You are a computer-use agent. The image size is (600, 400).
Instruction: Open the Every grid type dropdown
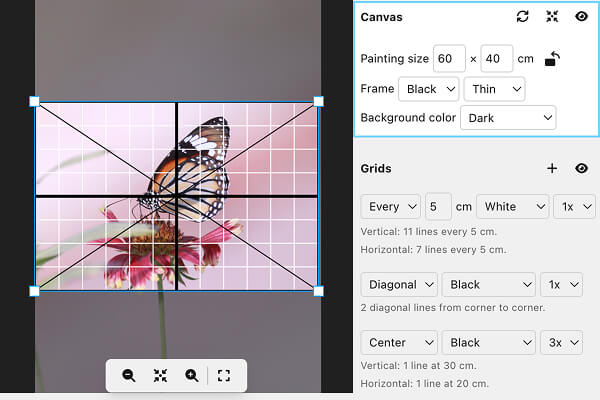[390, 207]
